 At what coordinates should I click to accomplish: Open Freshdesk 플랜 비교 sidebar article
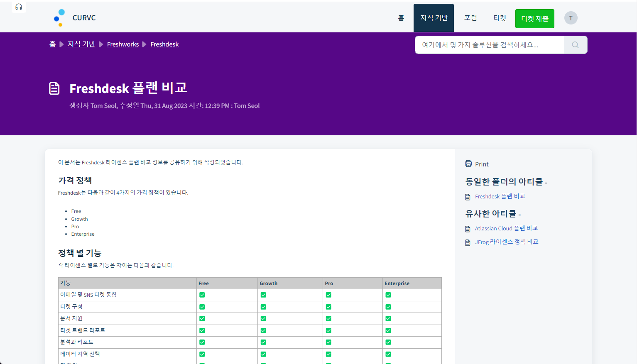point(500,196)
